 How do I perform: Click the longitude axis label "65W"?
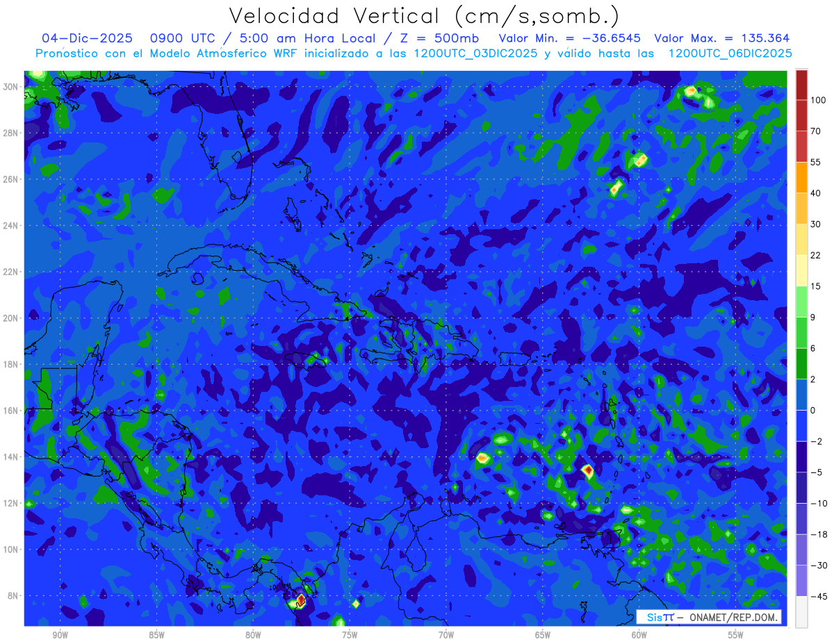point(543,635)
